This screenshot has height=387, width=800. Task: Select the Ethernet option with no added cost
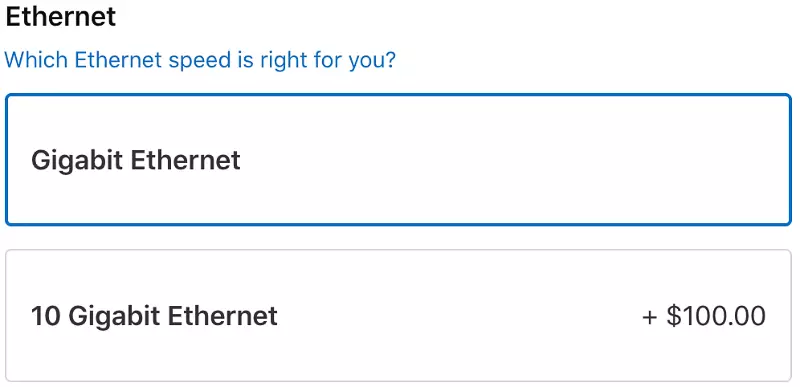tap(398, 159)
